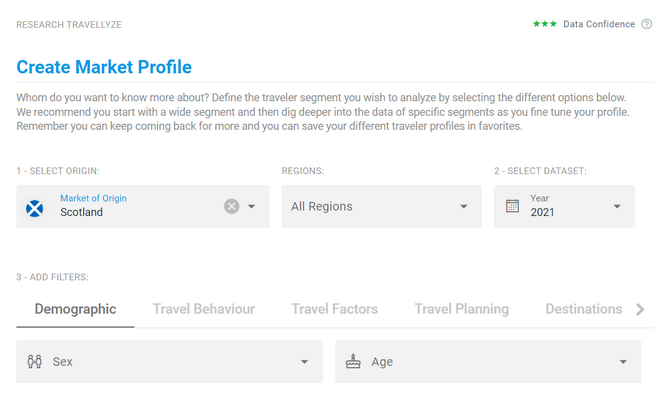The width and height of the screenshot is (669, 413).
Task: Click the Sex people icon
Action: 35,361
